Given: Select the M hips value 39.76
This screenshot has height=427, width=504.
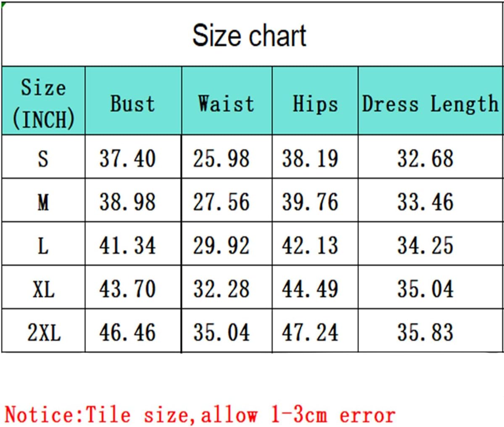Looking at the screenshot, I should click(x=310, y=202).
